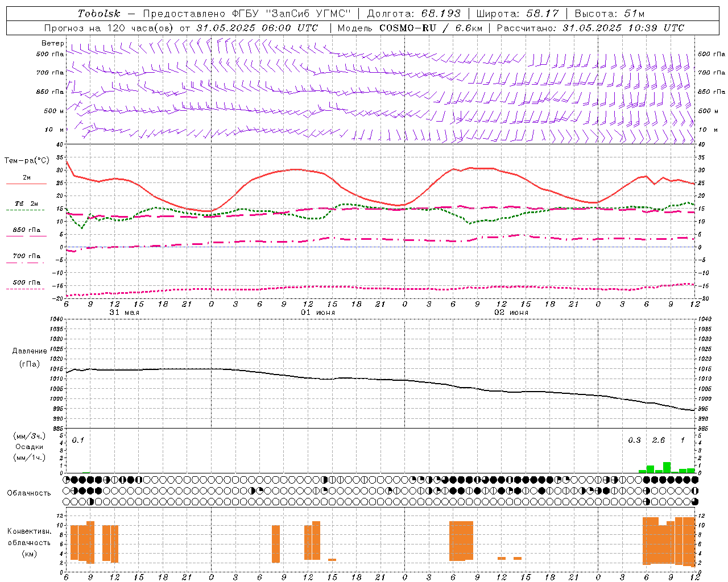The height and width of the screenshot is (582, 728).
Task: Click the Ветер wind panel label
Action: pos(52,43)
